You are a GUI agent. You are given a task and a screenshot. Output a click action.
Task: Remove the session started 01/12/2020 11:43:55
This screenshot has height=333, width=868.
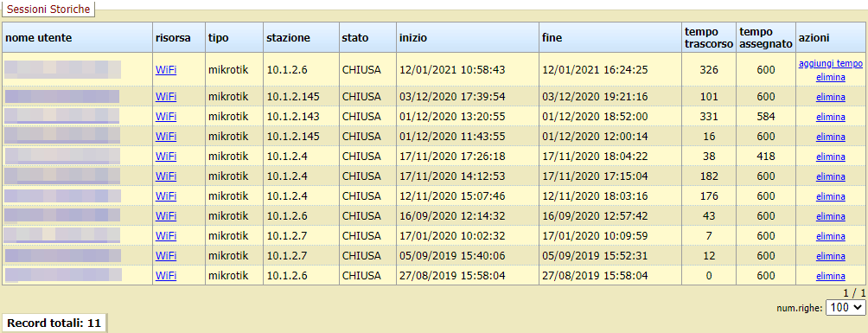[x=830, y=137]
